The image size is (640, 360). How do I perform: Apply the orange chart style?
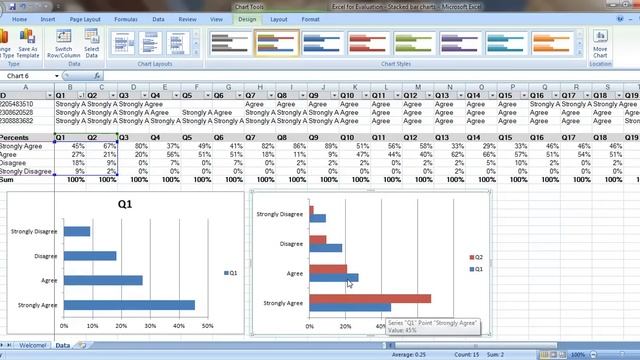[552, 43]
